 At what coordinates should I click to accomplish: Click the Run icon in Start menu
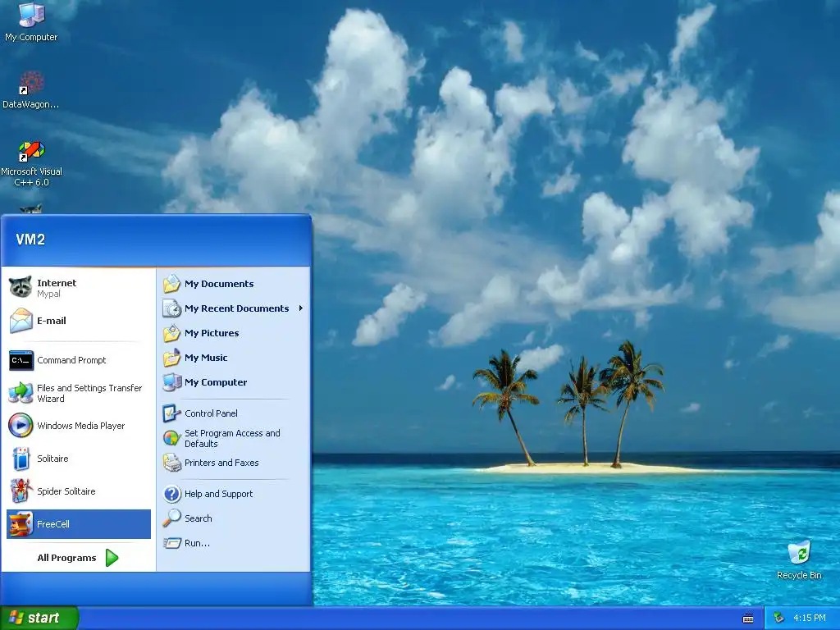coord(172,543)
